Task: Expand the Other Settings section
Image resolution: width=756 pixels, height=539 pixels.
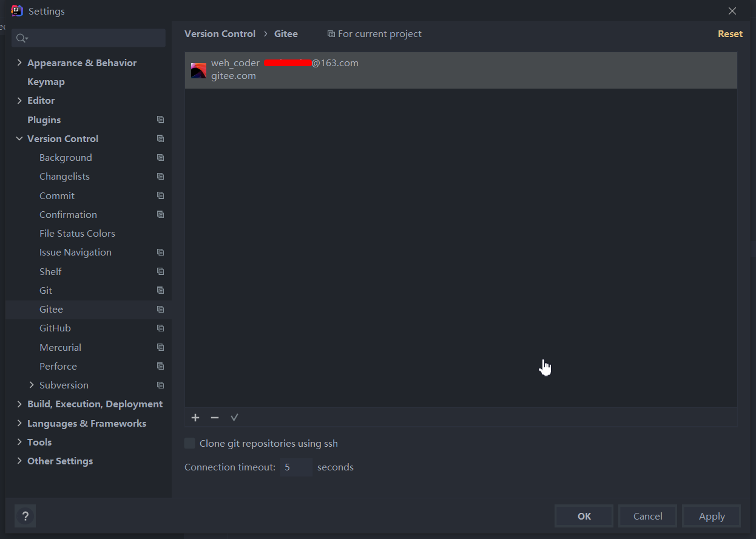Action: 19,461
